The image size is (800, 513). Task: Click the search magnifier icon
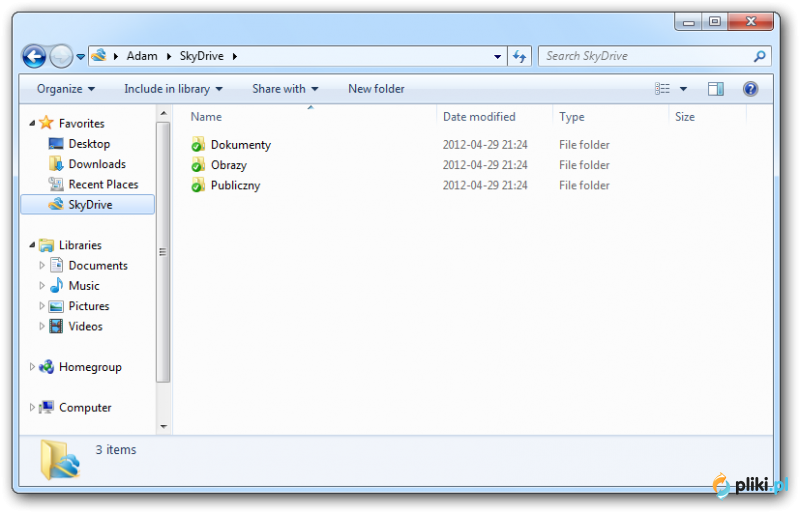coord(760,56)
